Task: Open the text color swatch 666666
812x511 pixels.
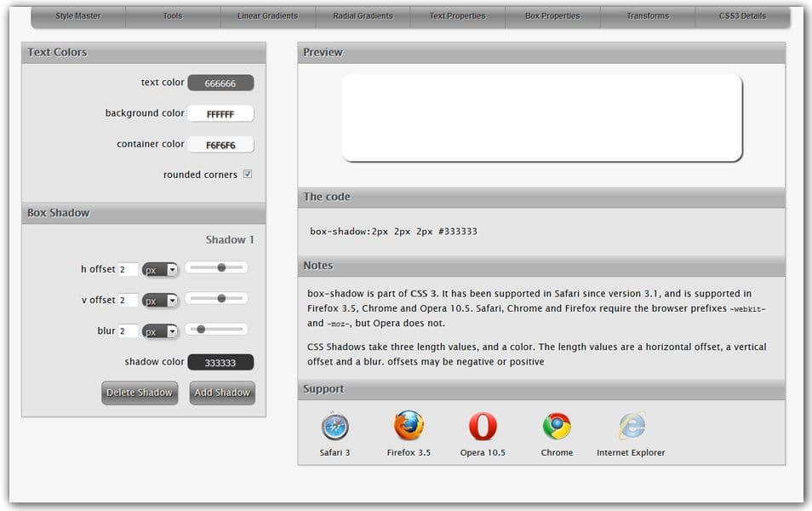Action: 220,83
